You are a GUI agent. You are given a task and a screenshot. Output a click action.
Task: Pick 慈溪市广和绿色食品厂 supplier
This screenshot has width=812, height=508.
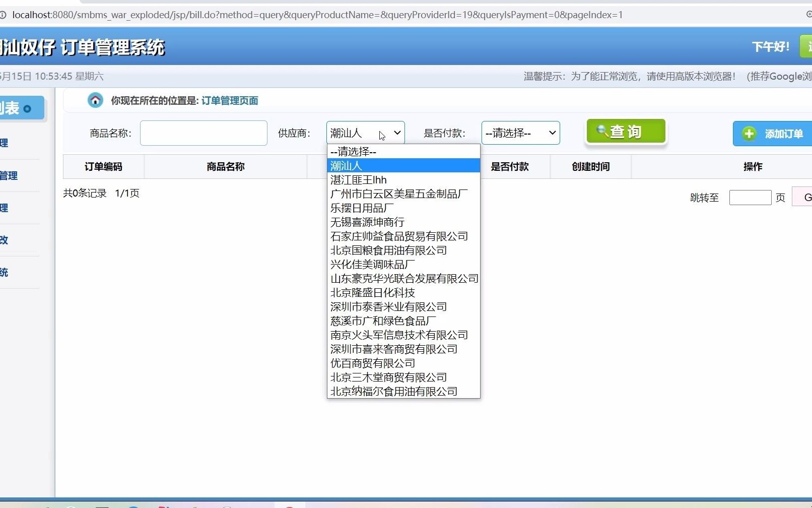click(403, 321)
